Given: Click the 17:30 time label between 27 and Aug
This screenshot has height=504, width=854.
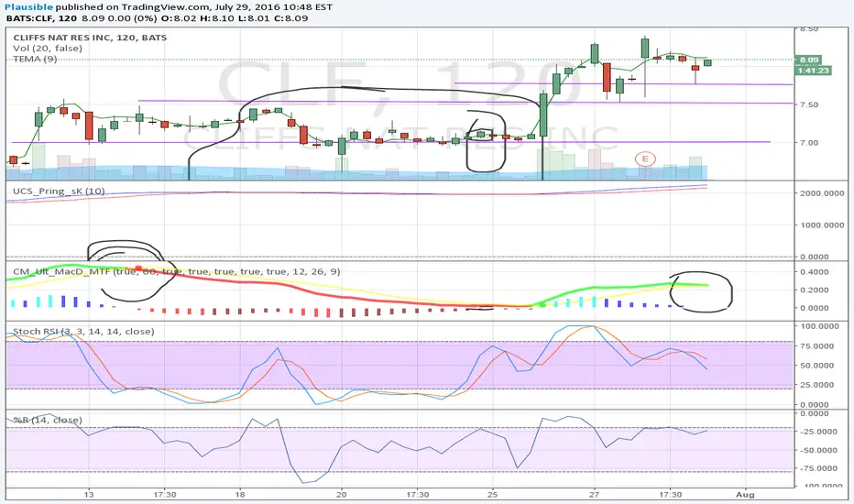Looking at the screenshot, I should coord(670,495).
